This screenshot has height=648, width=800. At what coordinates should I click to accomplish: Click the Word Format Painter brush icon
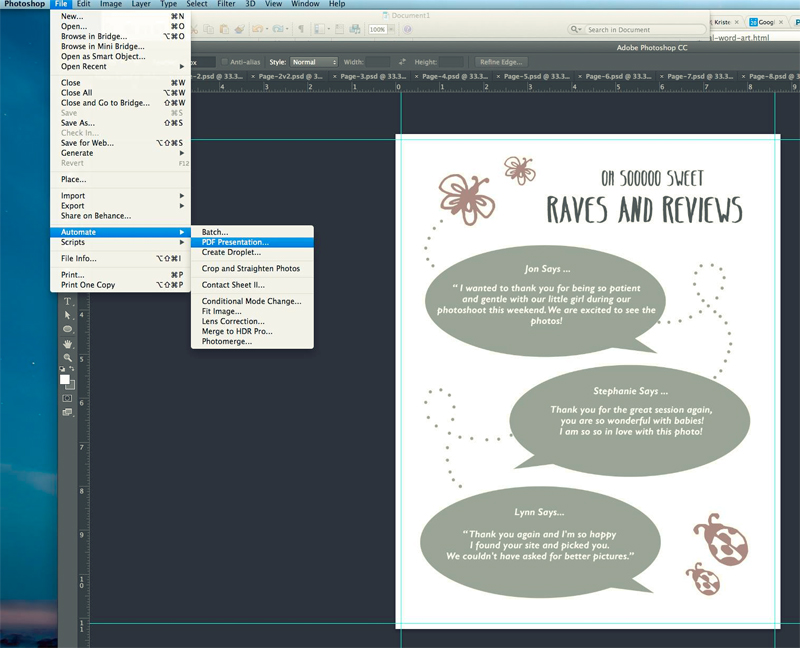point(239,29)
